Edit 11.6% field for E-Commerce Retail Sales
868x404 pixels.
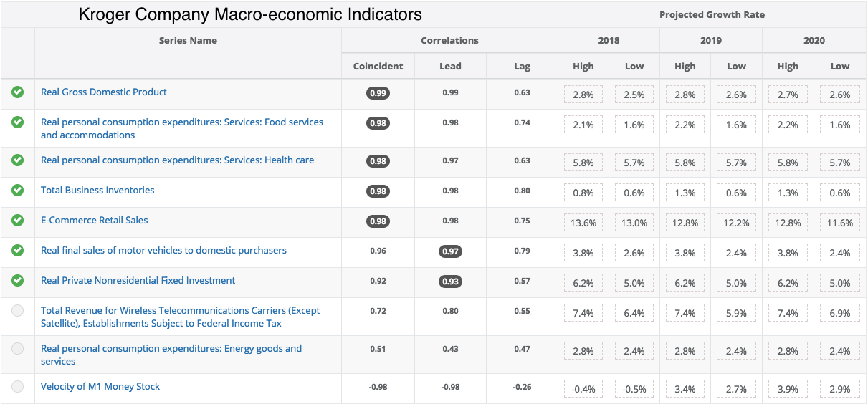840,223
